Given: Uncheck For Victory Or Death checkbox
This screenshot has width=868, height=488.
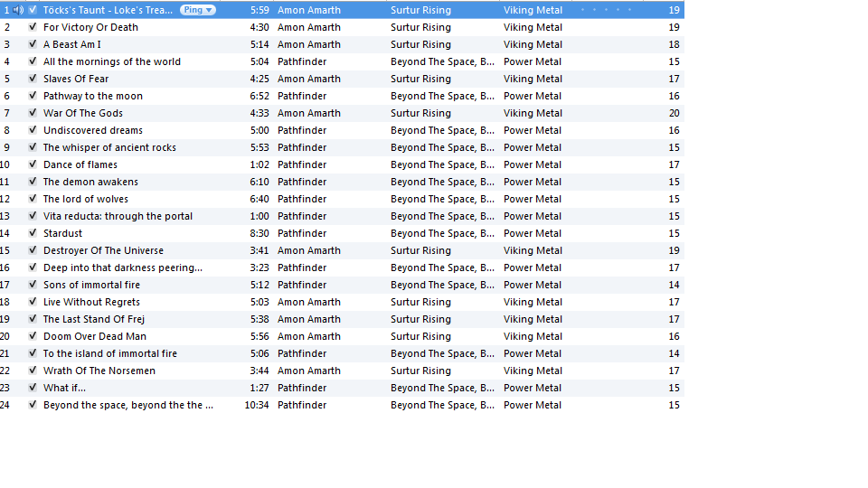Looking at the screenshot, I should (33, 26).
